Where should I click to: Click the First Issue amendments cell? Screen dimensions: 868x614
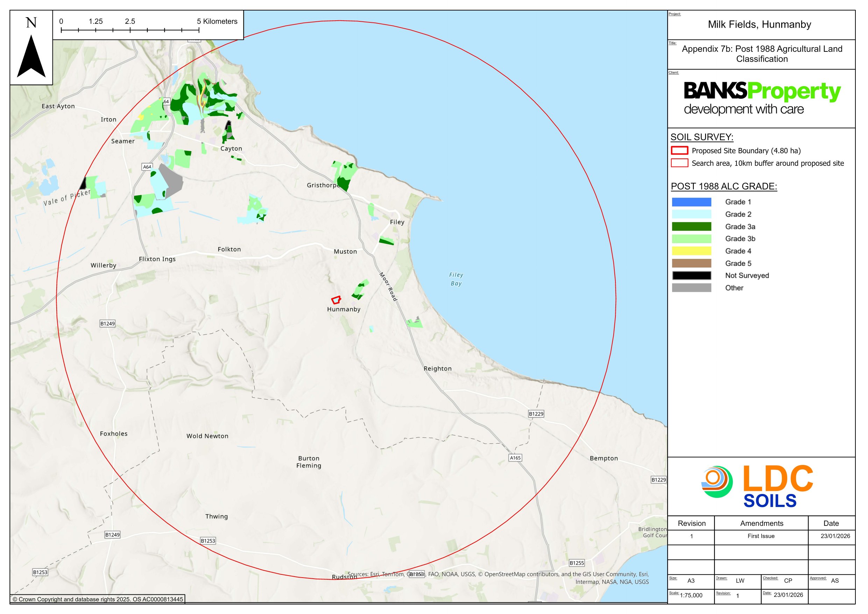tap(761, 536)
